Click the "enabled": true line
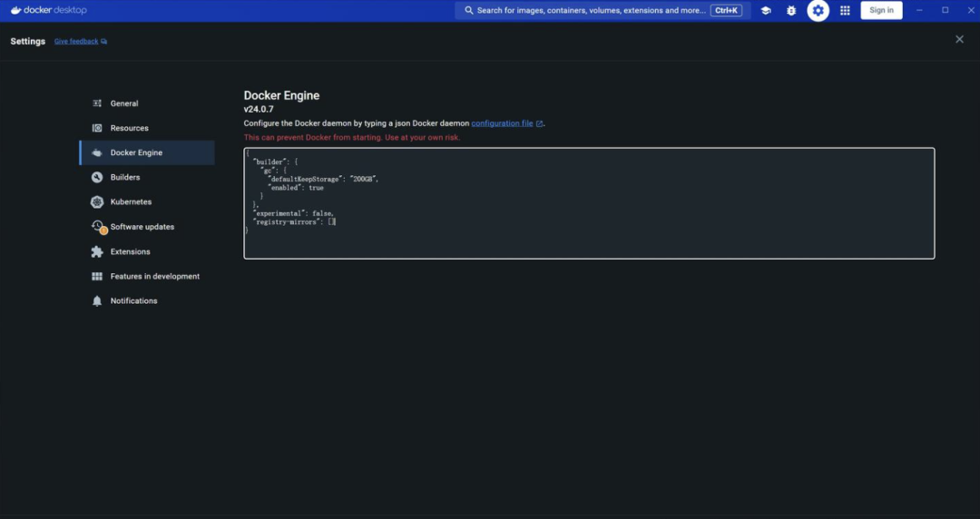 click(x=296, y=188)
